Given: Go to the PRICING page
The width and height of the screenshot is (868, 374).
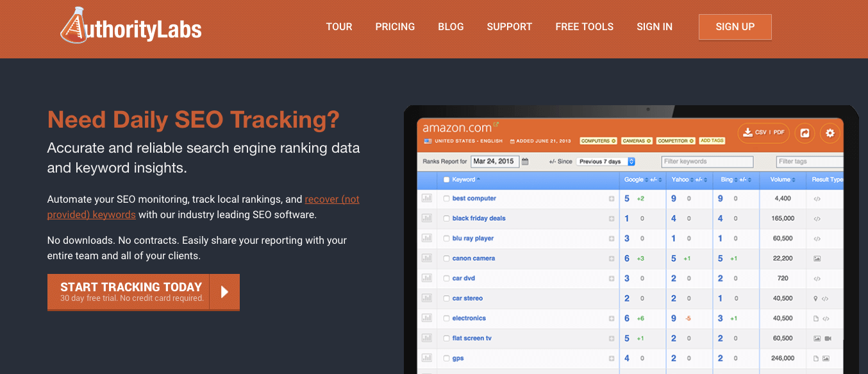Looking at the screenshot, I should click(x=395, y=27).
